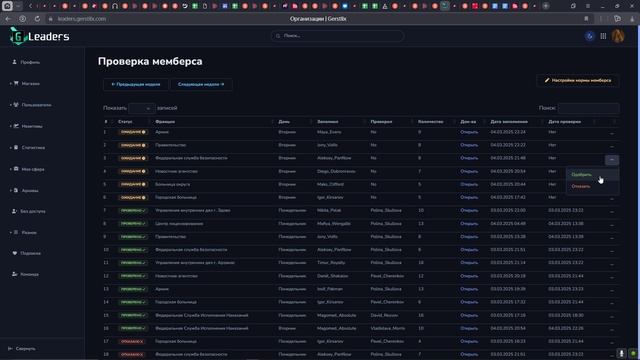Click the browser address bar

(x=318, y=19)
